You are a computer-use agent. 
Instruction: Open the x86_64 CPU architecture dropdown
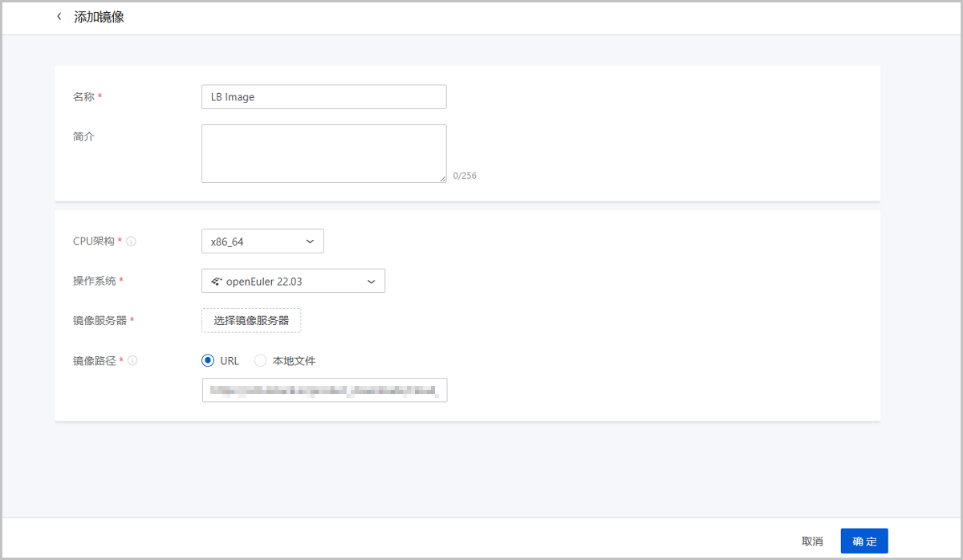click(262, 241)
